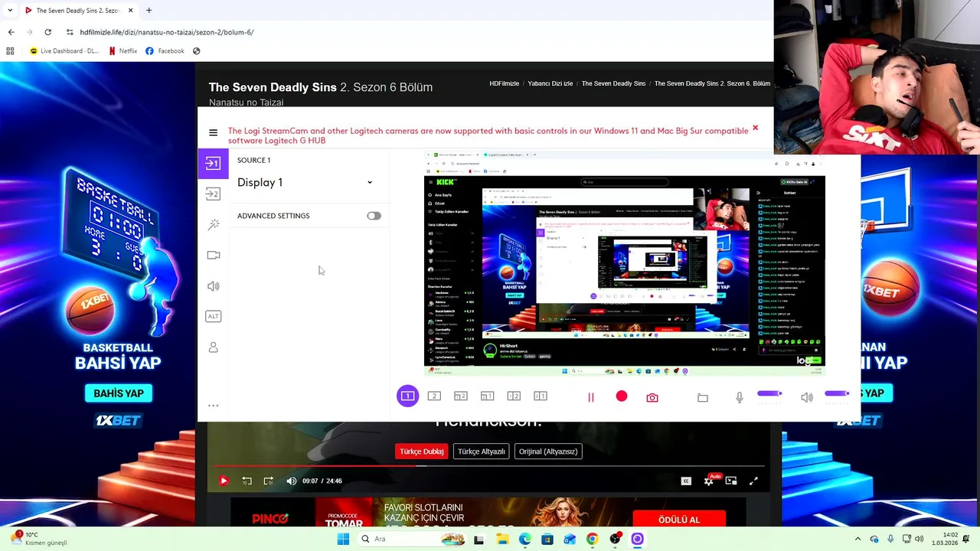Open File Explorer from taskbar
The width and height of the screenshot is (980, 551).
coord(502,539)
